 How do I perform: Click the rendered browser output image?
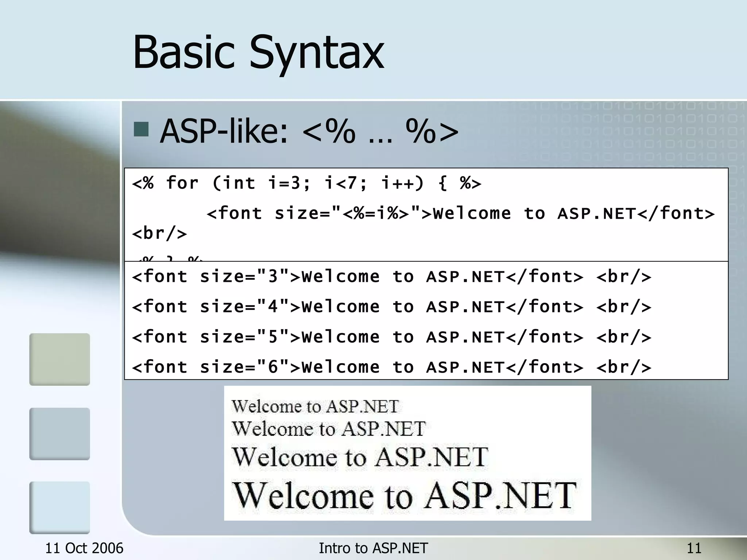[x=407, y=453]
